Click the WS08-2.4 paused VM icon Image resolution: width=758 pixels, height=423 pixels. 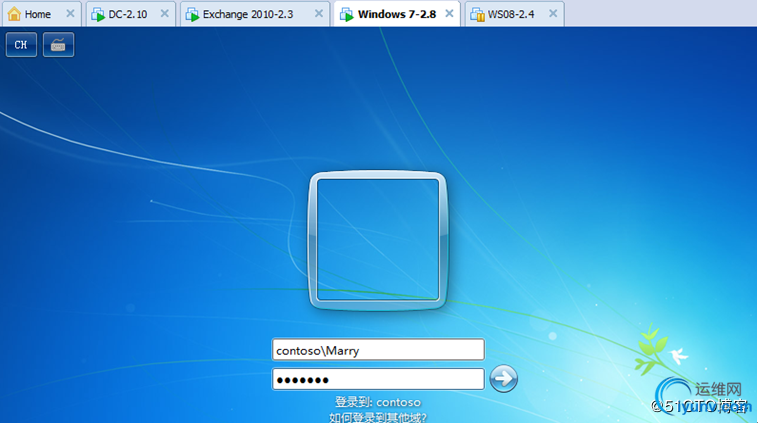[478, 15]
